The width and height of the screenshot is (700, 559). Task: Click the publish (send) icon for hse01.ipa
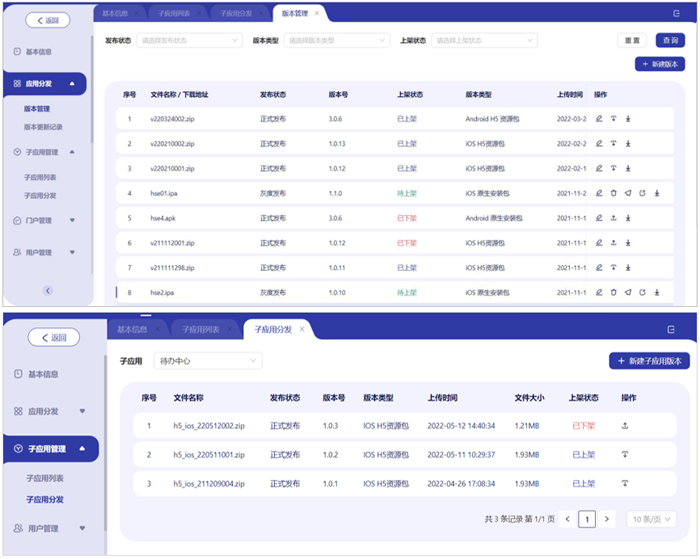(628, 194)
